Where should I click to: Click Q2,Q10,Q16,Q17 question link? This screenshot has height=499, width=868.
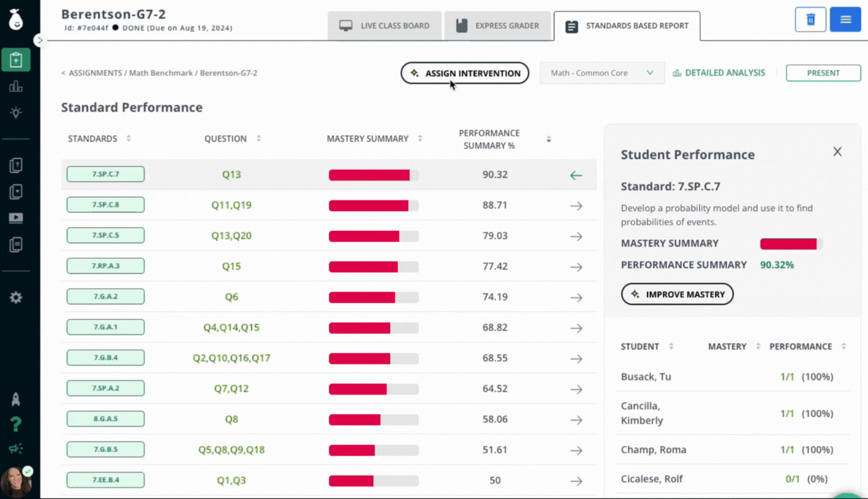pyautogui.click(x=232, y=358)
